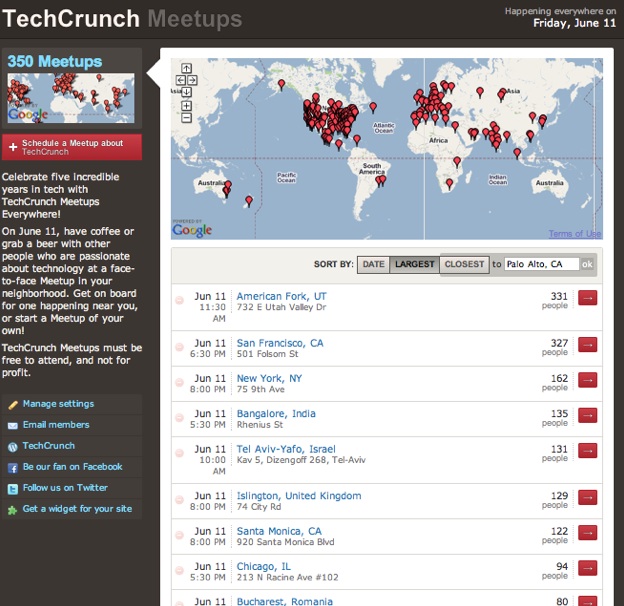Open Chicago meetup via red arrow

[587, 568]
